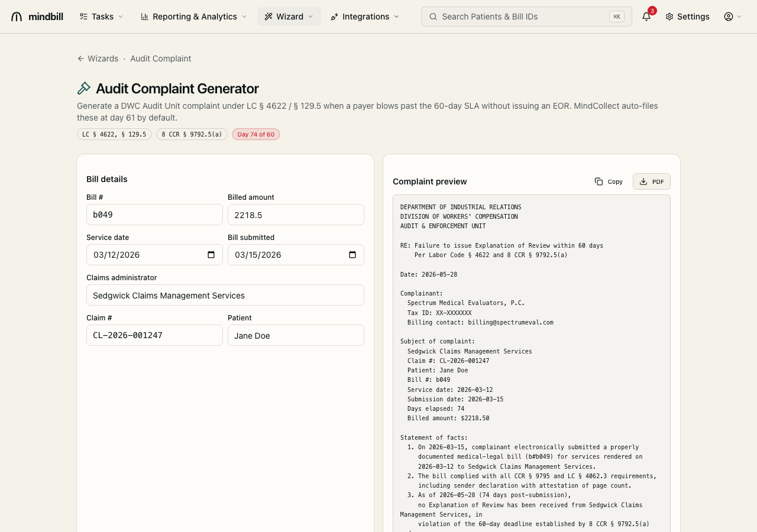This screenshot has width=757, height=532.
Task: Download the complaint as PDF
Action: point(652,181)
